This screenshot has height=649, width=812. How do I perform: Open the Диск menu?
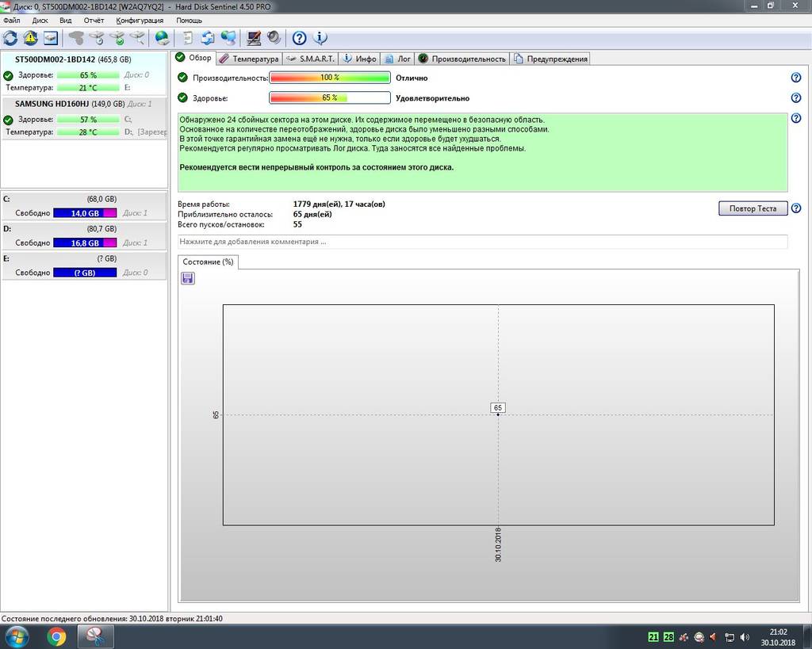(x=40, y=20)
